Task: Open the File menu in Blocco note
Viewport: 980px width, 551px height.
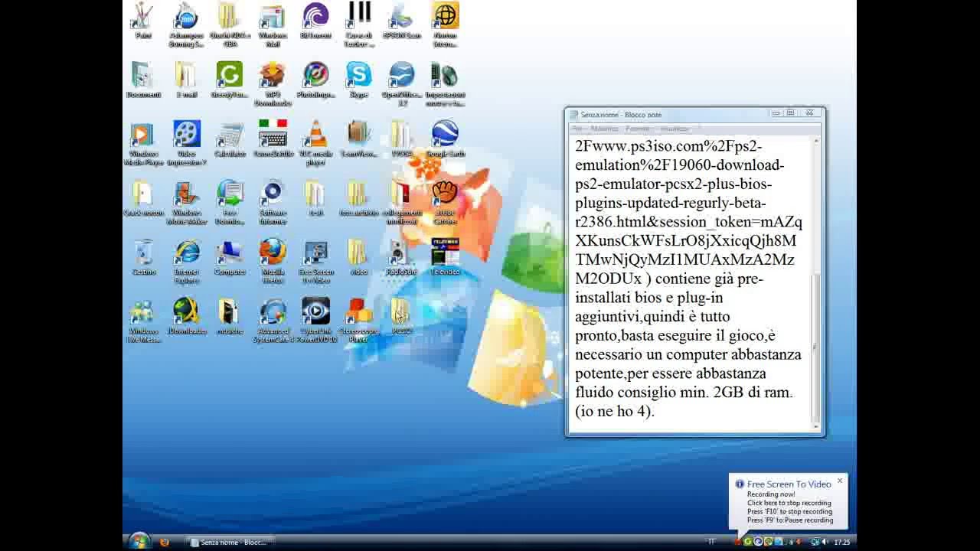Action: pos(578,129)
